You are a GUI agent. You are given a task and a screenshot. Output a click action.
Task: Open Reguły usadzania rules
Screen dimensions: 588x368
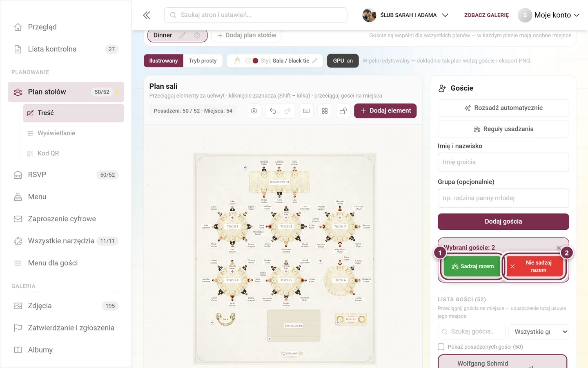coord(503,129)
